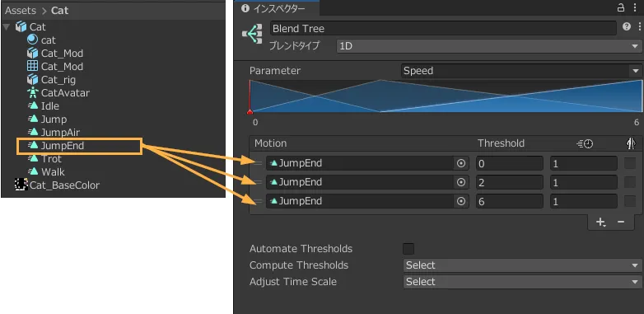
Task: Open the Speed parameter dropdown
Action: 520,71
